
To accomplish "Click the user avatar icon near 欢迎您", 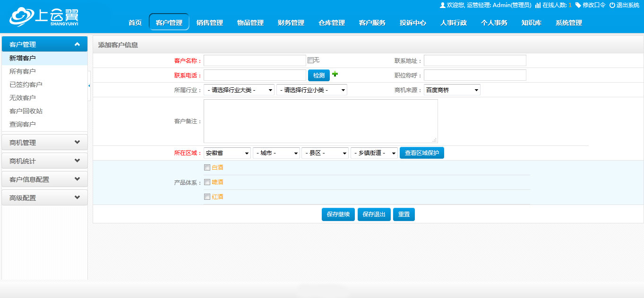I will point(443,5).
